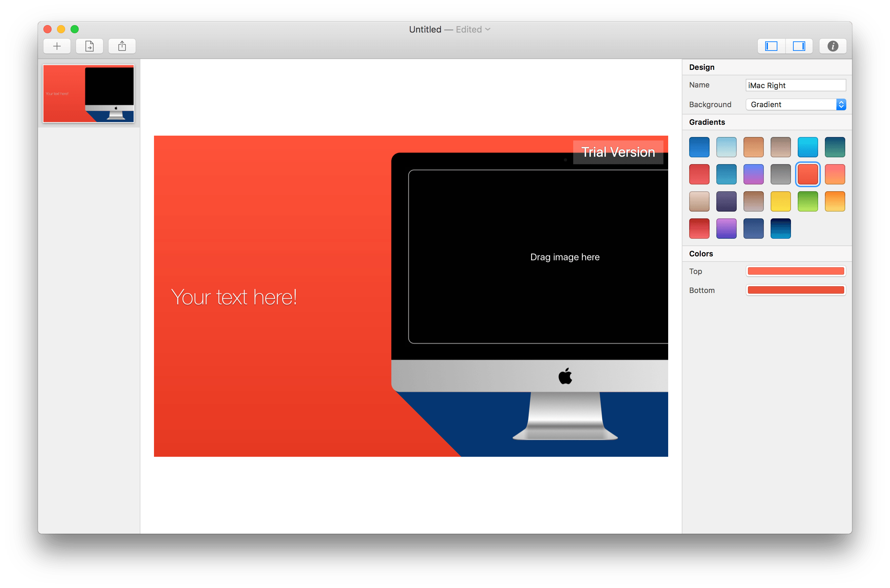Open the Background Gradient dropdown
The image size is (890, 588).
point(796,105)
